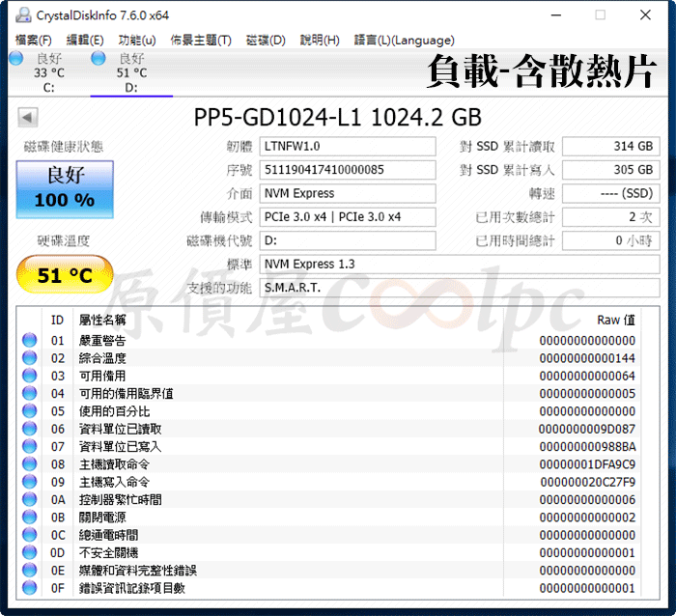
Task: Click the 51 °C temperature button
Action: pos(65,274)
